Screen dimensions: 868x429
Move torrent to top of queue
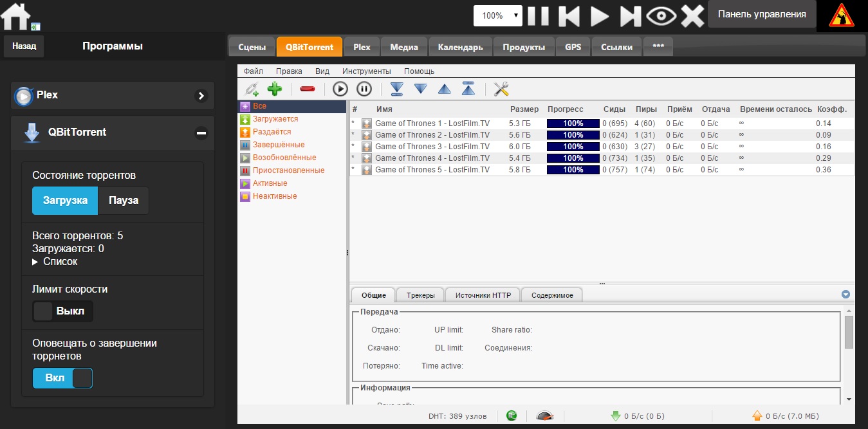468,89
